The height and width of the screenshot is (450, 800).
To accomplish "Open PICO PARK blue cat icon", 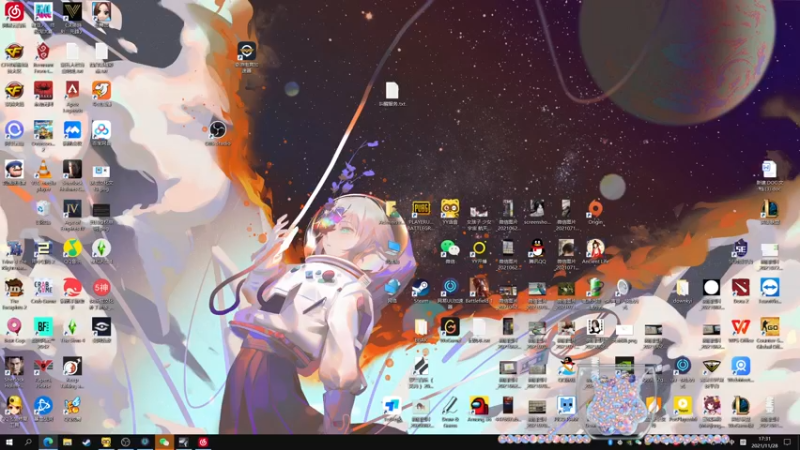I will coord(566,407).
